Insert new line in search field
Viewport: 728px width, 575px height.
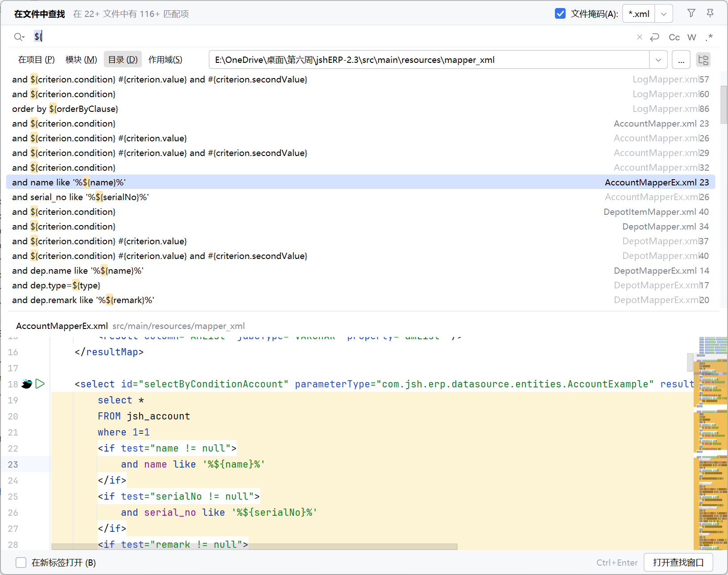[x=654, y=37]
